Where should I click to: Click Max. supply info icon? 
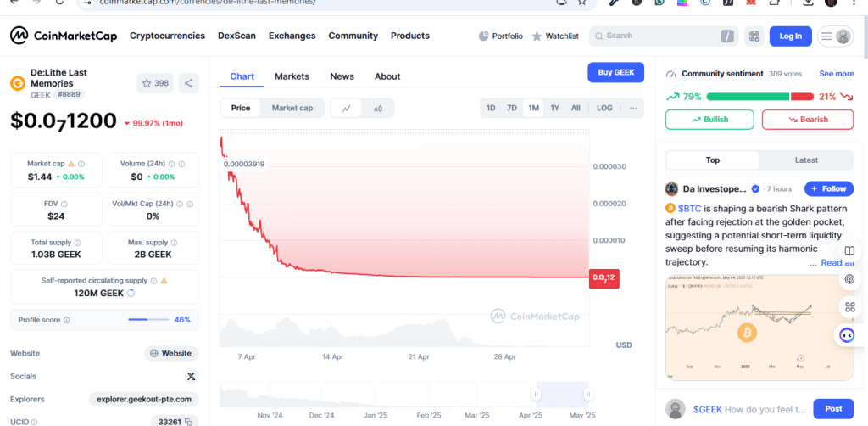[175, 243]
